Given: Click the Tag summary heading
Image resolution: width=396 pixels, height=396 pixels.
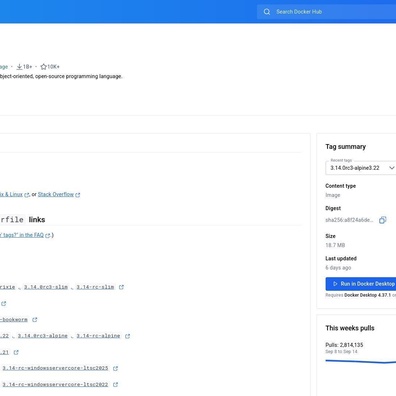Looking at the screenshot, I should coord(346,147).
